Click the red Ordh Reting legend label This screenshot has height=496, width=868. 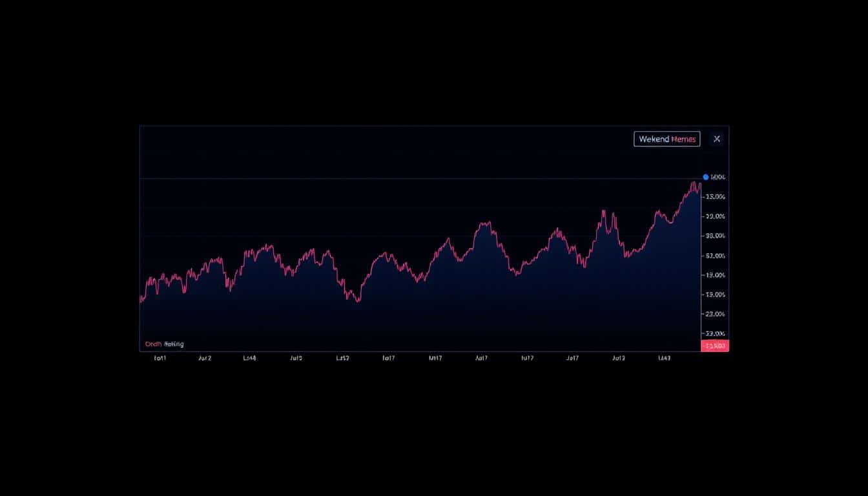point(164,344)
